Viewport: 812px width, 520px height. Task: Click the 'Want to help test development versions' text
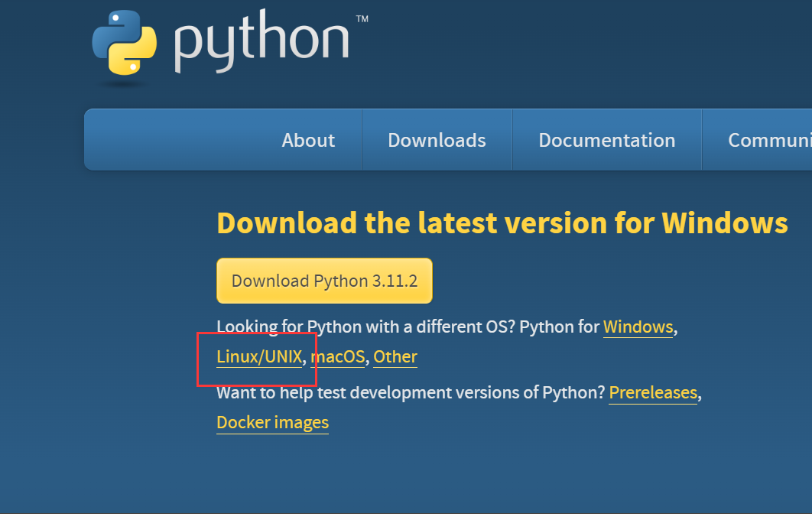click(x=411, y=392)
